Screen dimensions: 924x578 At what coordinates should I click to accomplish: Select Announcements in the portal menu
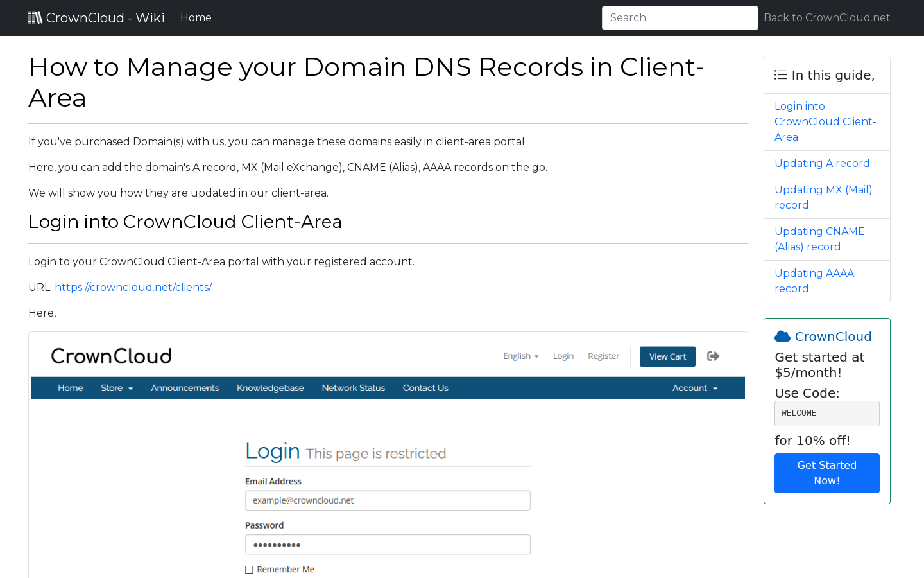pos(185,388)
